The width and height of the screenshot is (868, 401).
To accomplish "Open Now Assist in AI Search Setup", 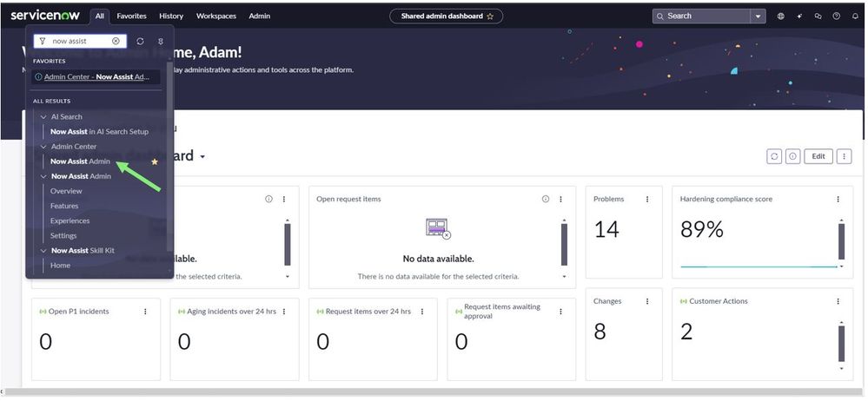I will click(x=100, y=132).
